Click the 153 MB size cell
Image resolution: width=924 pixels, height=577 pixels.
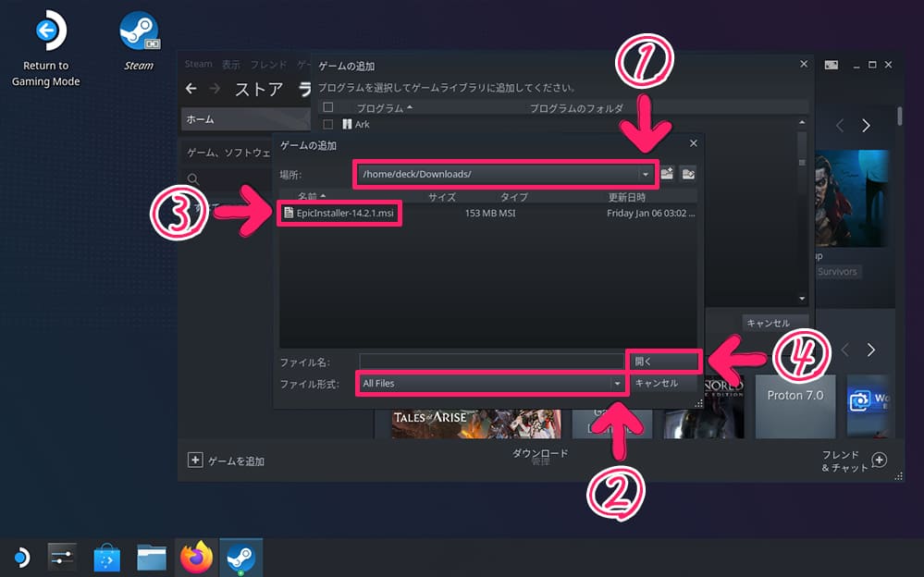pyautogui.click(x=481, y=213)
